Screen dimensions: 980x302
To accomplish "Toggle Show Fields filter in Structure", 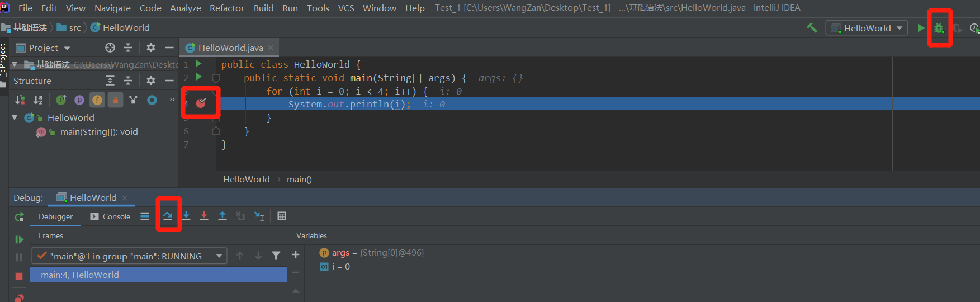I will (x=97, y=100).
